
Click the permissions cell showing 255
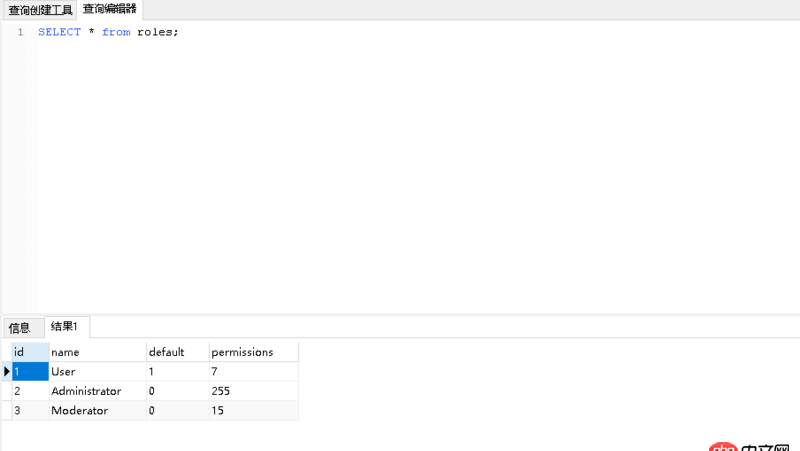(x=252, y=391)
